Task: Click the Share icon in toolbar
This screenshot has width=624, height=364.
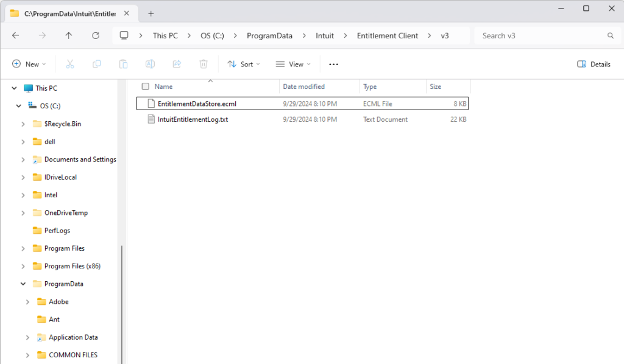Action: click(177, 64)
